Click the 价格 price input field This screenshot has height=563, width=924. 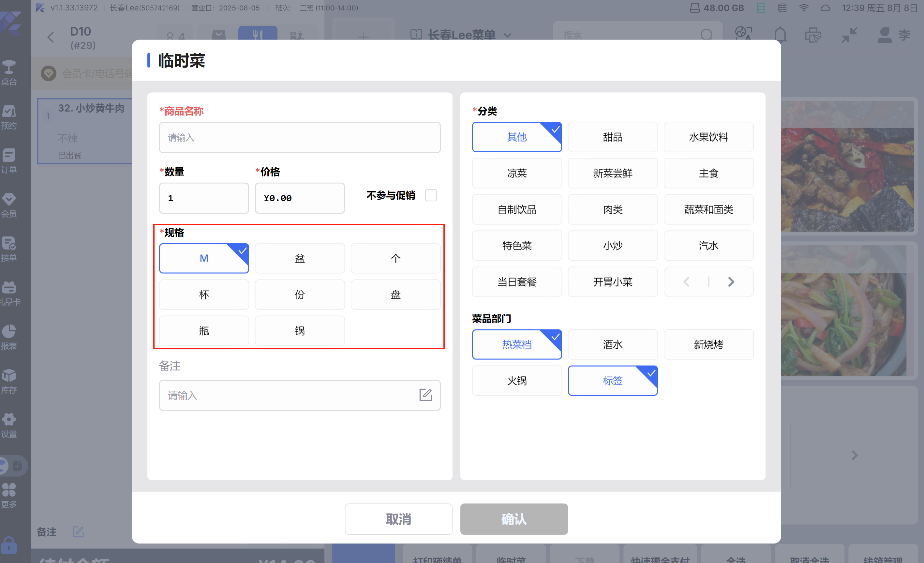tap(300, 198)
